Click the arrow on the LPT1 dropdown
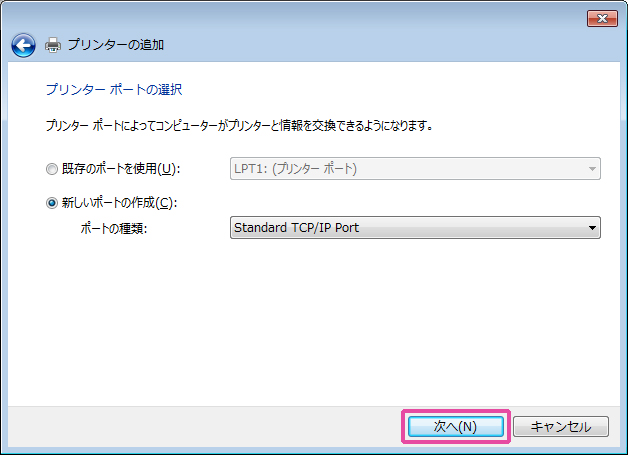This screenshot has height=455, width=628. pyautogui.click(x=592, y=169)
